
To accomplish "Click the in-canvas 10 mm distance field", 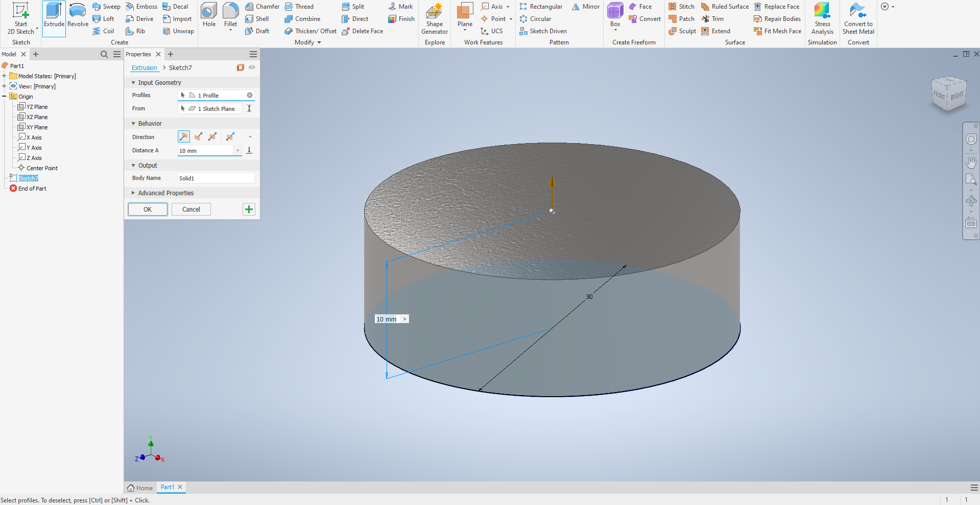I will [x=387, y=319].
